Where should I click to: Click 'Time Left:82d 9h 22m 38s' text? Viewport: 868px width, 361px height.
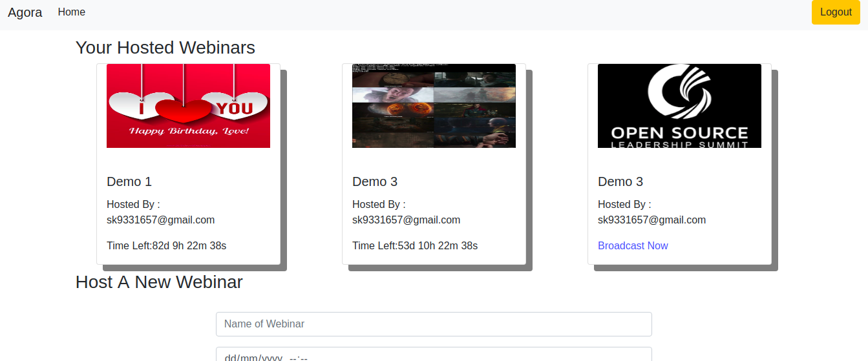(166, 246)
